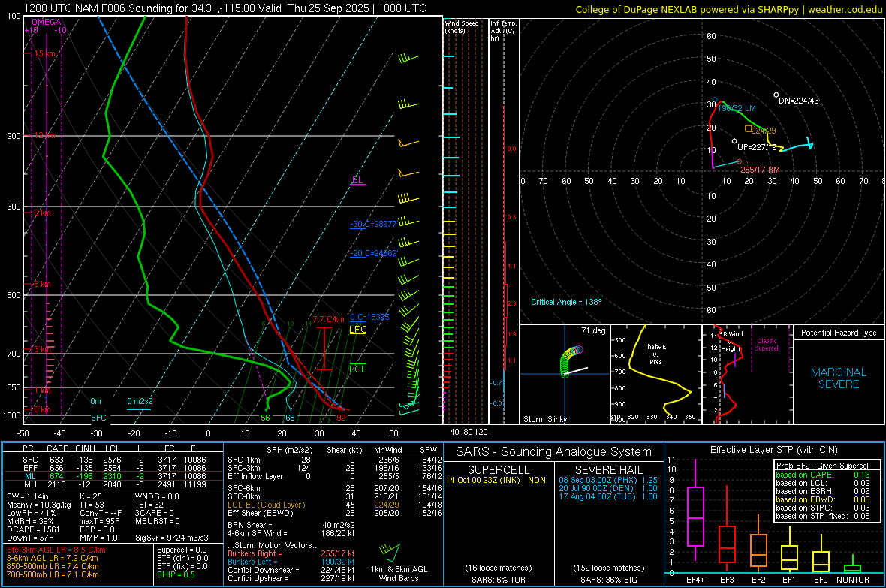
Task: Click the Corfidi Downshear = 224/46 kt line
Action: [291, 570]
